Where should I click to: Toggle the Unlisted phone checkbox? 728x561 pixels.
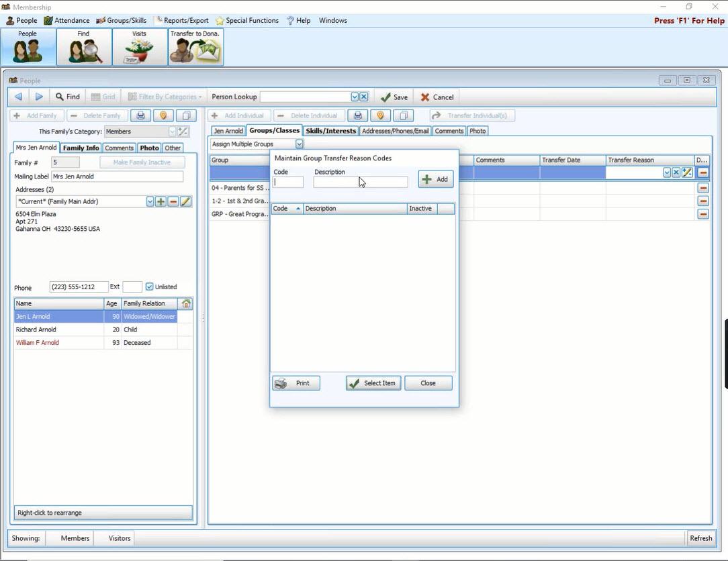coord(150,287)
